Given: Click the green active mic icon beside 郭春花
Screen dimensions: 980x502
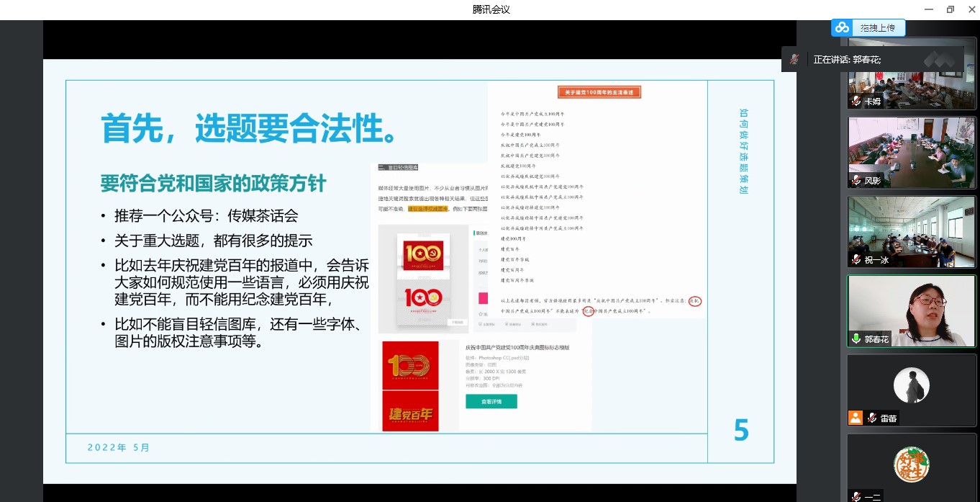Looking at the screenshot, I should point(856,339).
